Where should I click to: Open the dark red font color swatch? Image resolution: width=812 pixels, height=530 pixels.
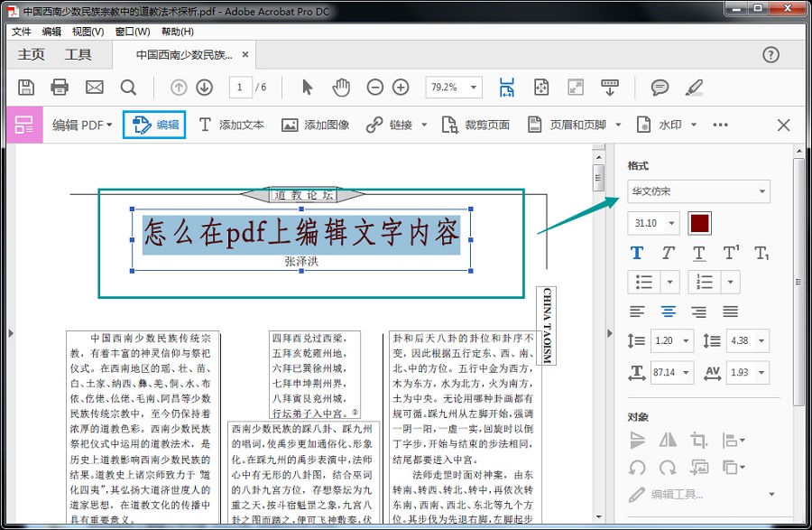pos(699,223)
